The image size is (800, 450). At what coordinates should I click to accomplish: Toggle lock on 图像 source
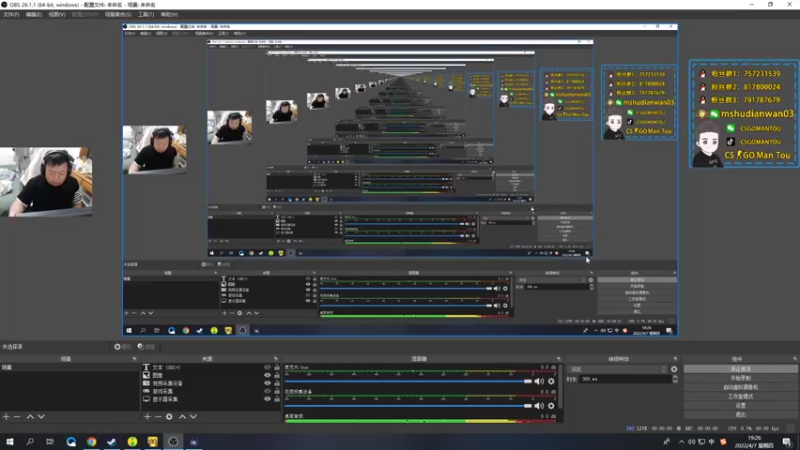click(x=277, y=375)
